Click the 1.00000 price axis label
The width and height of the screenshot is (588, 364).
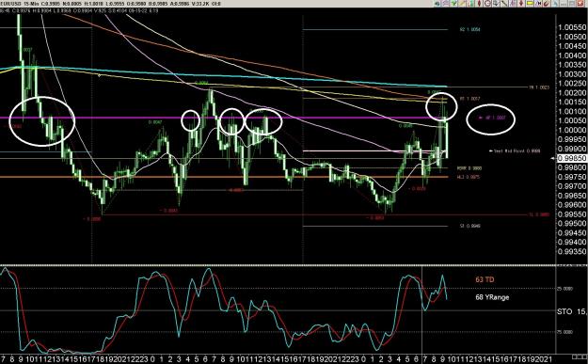(572, 130)
